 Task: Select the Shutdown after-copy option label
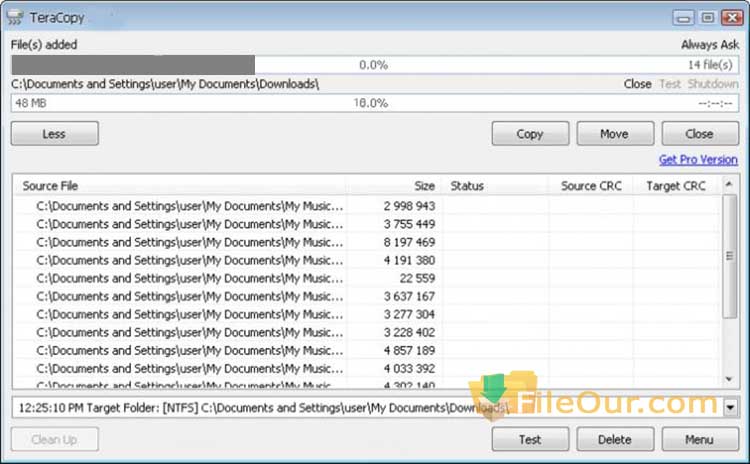(713, 84)
